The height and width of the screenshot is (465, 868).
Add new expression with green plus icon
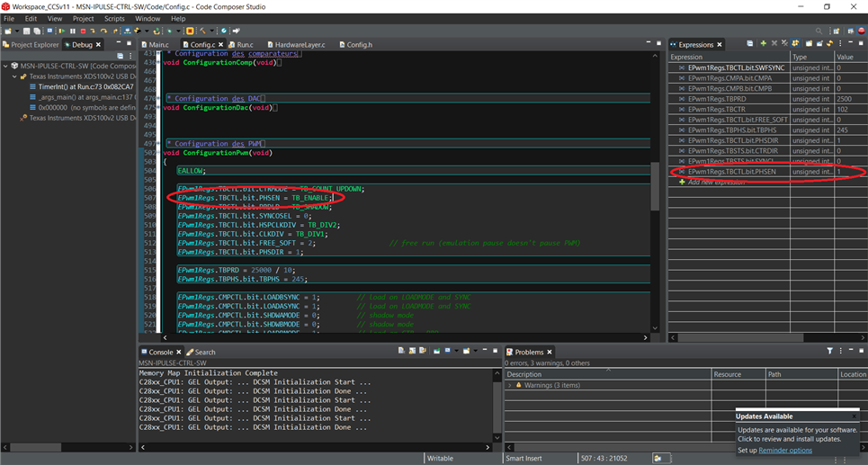pos(763,43)
